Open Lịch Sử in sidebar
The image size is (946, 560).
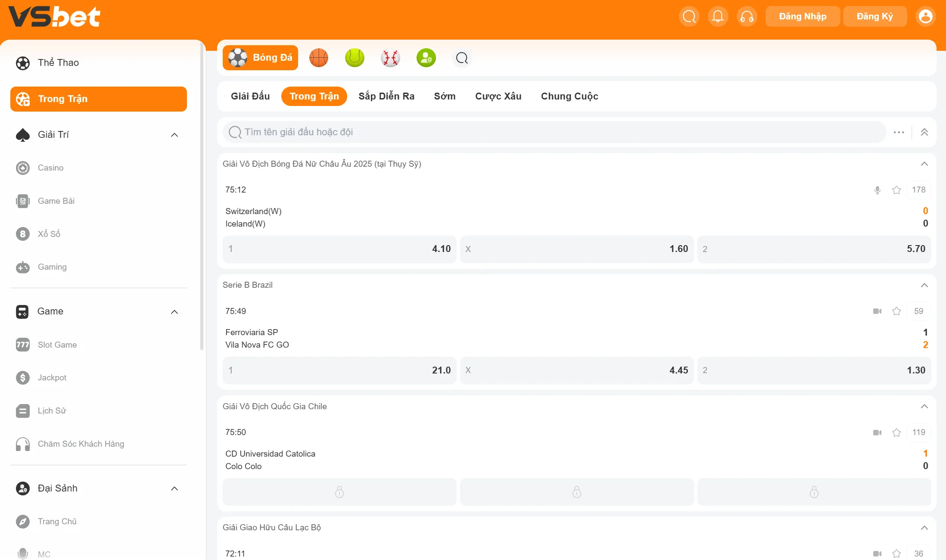(99, 411)
